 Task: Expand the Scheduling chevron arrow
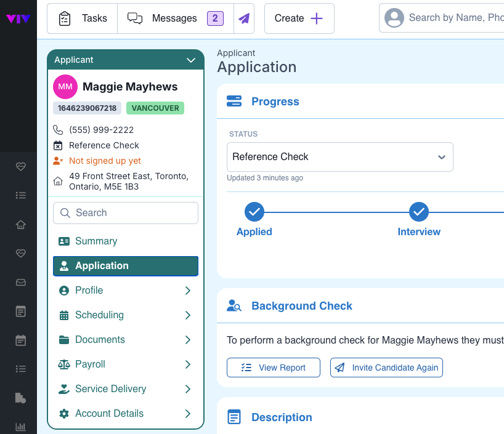(x=188, y=315)
